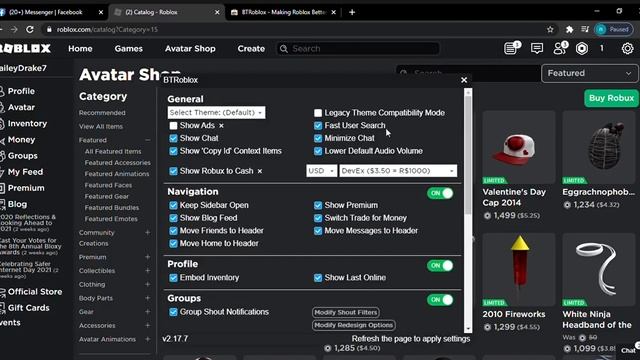Viewport: 640px width, 360px height.
Task: Uncheck Keep Sidebar Open
Action: 173,205
